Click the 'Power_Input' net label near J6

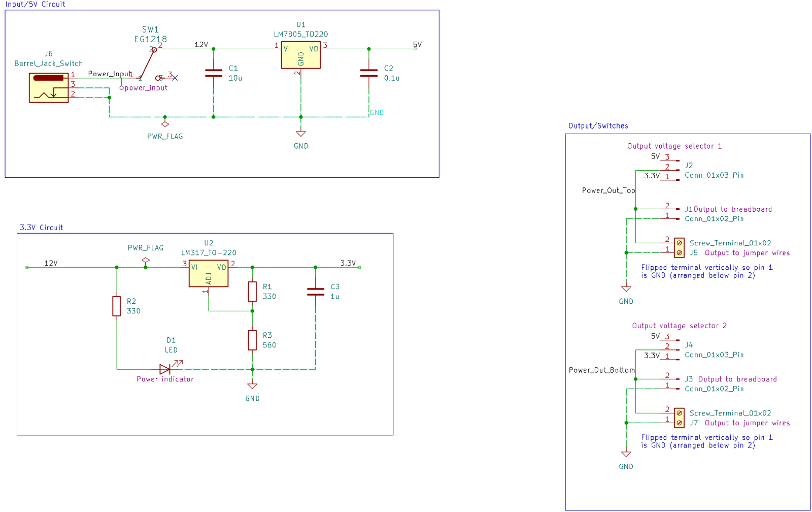click(x=110, y=74)
